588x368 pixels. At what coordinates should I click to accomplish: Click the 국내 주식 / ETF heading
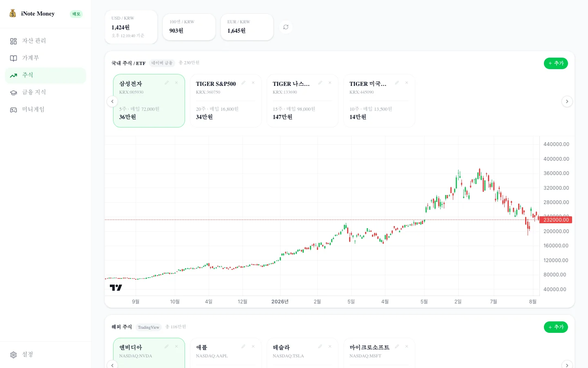(x=129, y=63)
